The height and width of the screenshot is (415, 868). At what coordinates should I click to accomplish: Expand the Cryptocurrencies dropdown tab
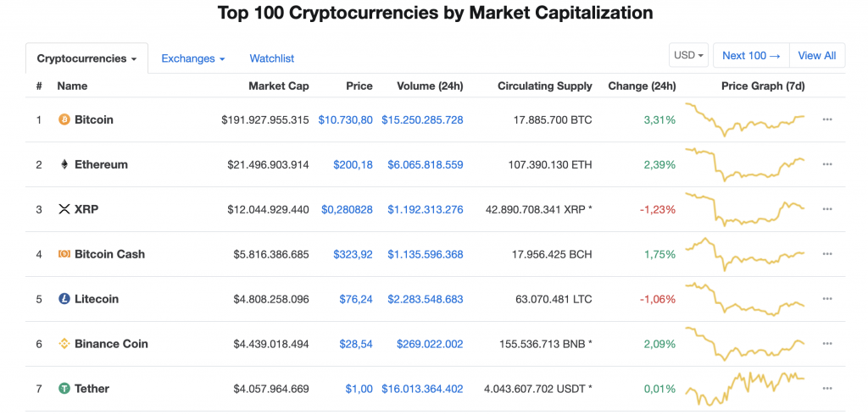(x=86, y=58)
